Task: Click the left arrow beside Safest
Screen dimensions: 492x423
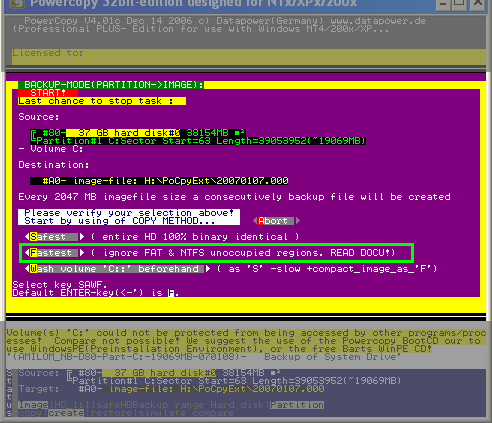Action: (27, 237)
